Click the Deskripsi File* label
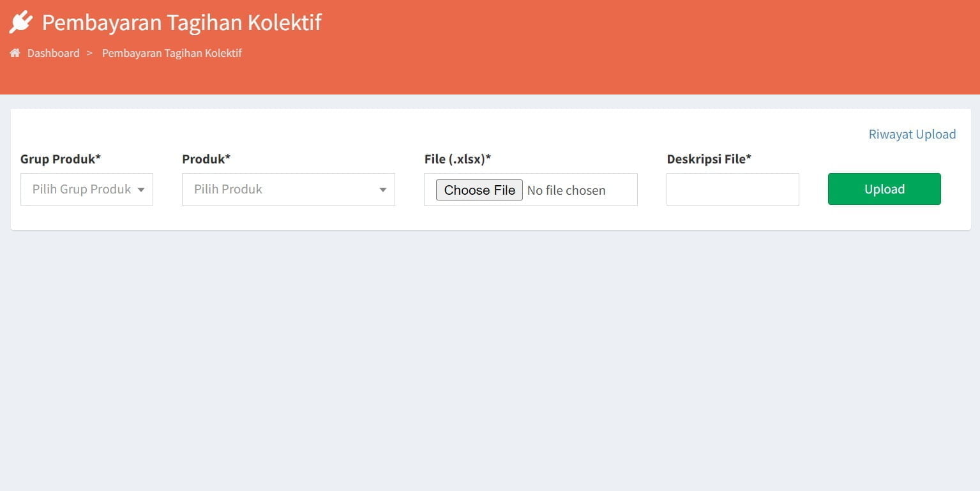This screenshot has width=980, height=491. [x=709, y=159]
